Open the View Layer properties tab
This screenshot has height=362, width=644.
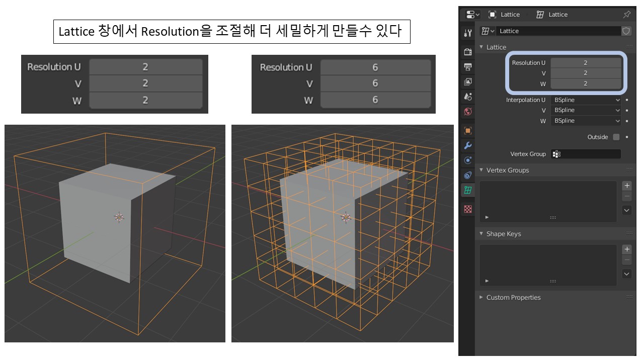coord(467,80)
